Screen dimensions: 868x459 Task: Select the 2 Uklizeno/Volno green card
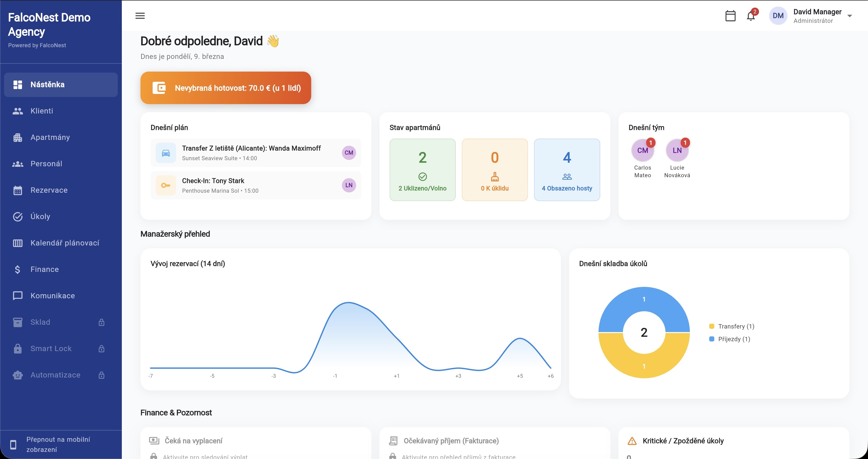(x=422, y=170)
